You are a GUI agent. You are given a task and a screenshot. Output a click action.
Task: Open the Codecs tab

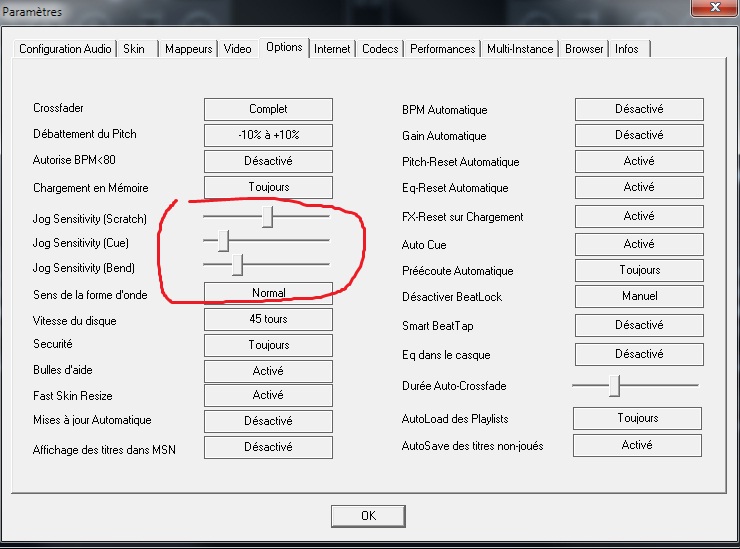point(380,49)
